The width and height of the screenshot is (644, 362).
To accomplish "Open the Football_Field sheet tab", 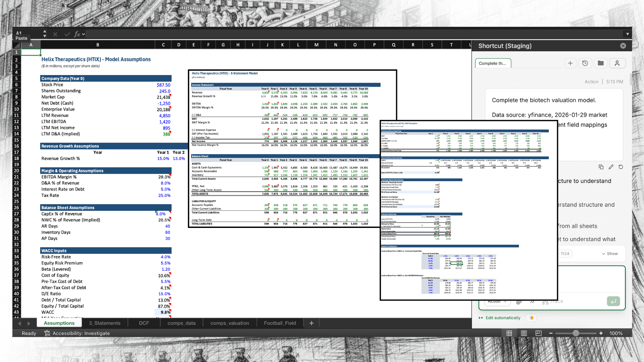I will point(280,323).
